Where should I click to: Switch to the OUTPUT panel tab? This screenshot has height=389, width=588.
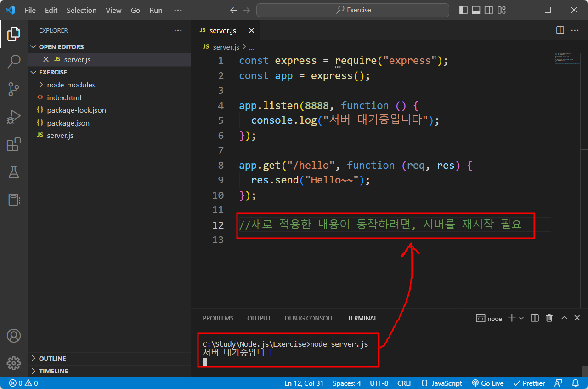[x=259, y=318]
